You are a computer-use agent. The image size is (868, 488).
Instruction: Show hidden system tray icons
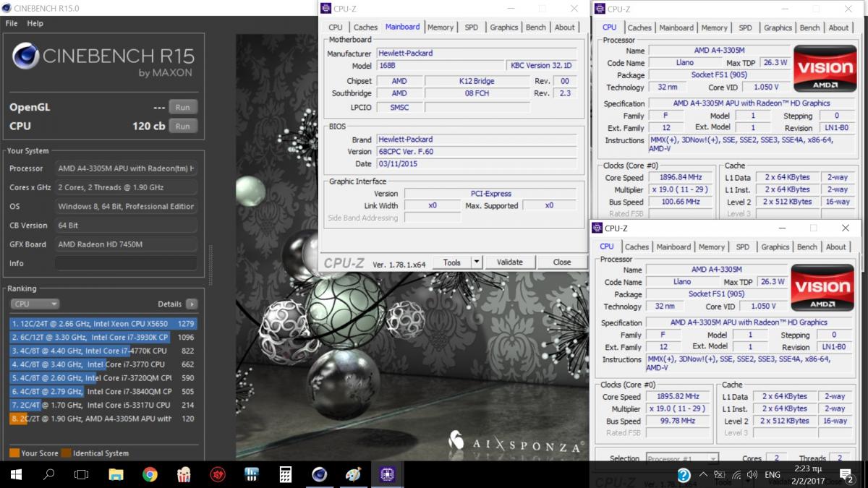click(x=703, y=475)
